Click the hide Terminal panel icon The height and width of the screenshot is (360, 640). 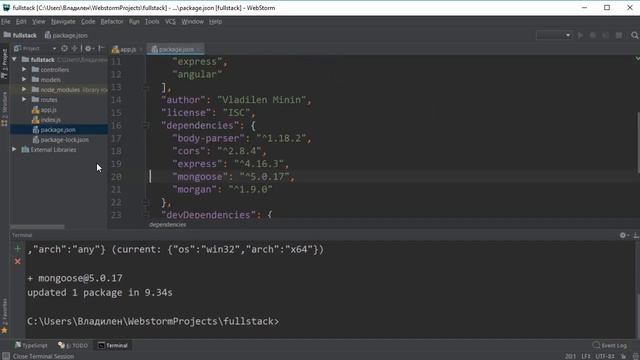point(636,235)
